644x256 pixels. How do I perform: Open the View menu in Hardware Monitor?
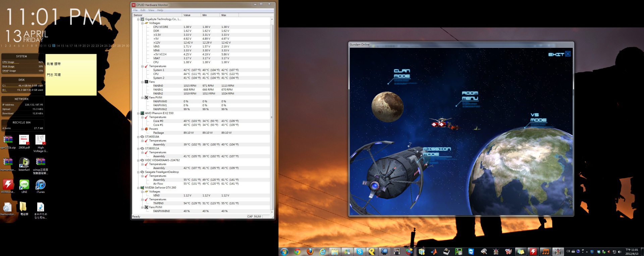(151, 10)
